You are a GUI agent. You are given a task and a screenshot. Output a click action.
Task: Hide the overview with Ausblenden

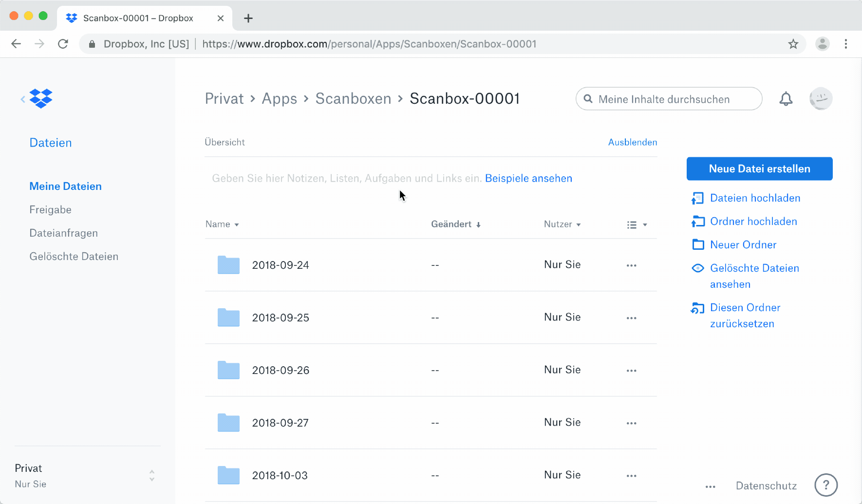(x=632, y=142)
